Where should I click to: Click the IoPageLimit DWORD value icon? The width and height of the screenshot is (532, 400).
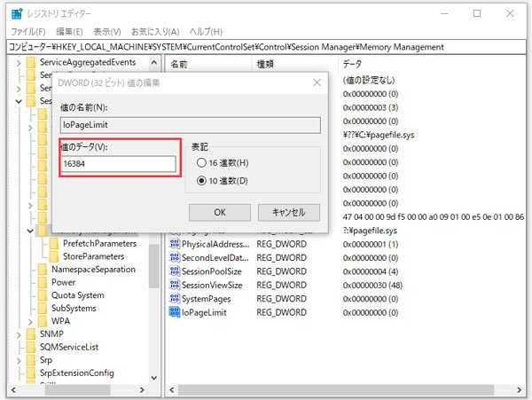click(175, 312)
